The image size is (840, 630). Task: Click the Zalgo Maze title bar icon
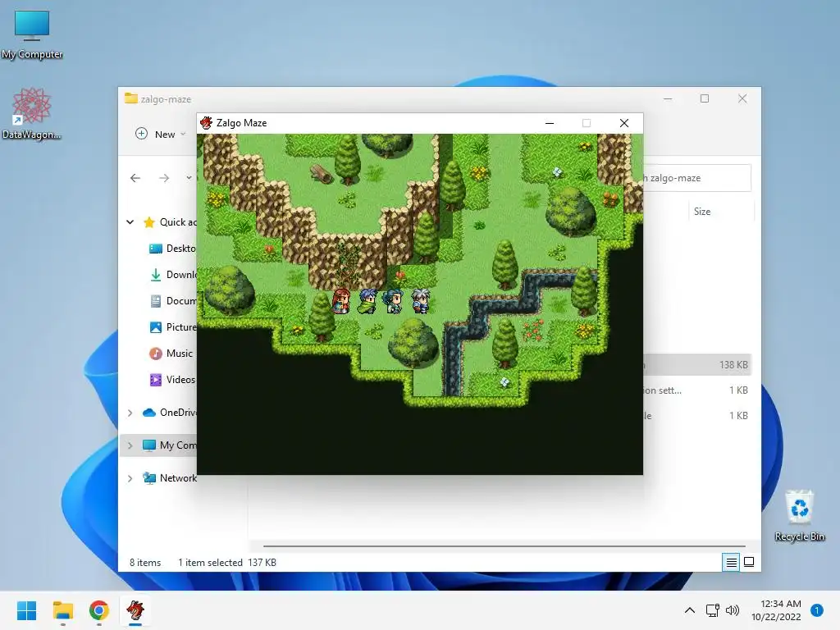(206, 123)
